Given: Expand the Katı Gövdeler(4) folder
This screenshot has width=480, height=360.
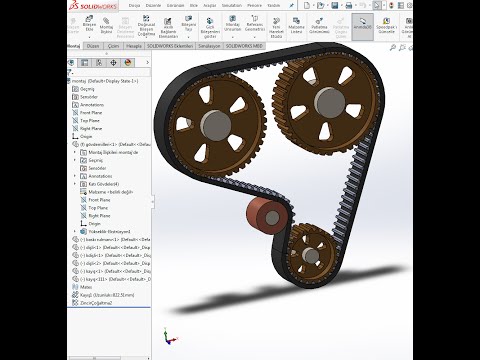Looking at the screenshot, I should pos(75,184).
